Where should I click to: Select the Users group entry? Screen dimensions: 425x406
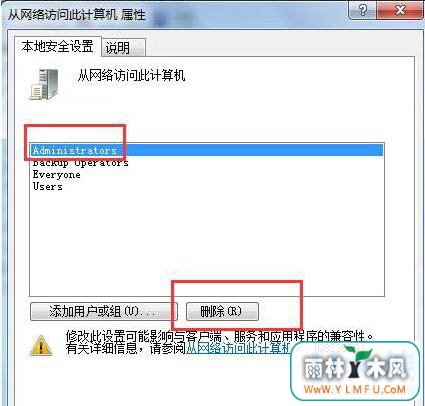click(47, 186)
